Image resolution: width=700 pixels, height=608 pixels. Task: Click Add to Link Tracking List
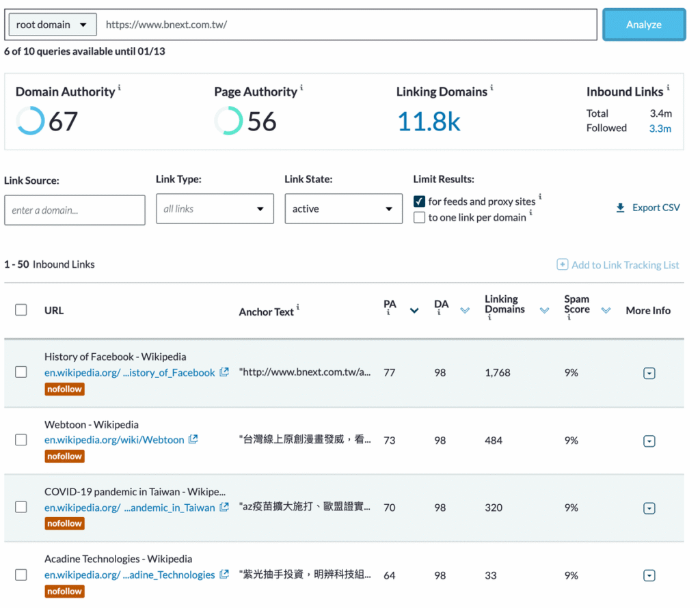(625, 265)
